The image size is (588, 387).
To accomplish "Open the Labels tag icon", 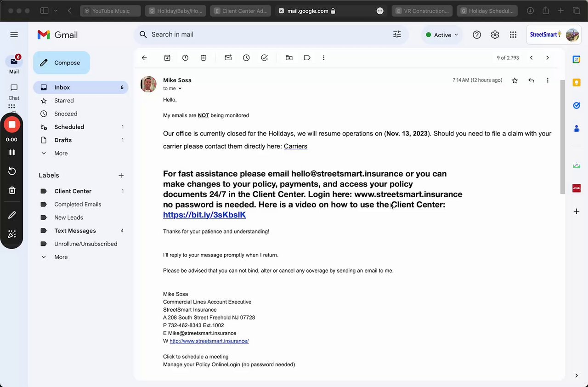I will (307, 58).
